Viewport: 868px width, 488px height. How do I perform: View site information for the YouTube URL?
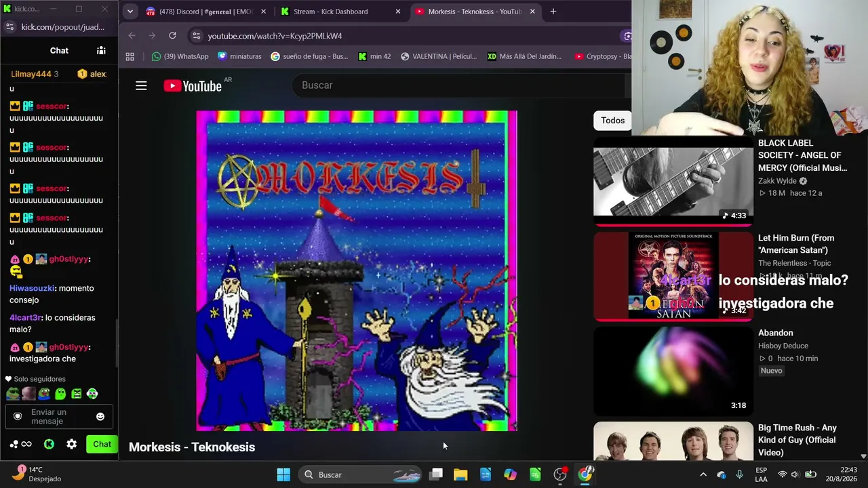196,36
